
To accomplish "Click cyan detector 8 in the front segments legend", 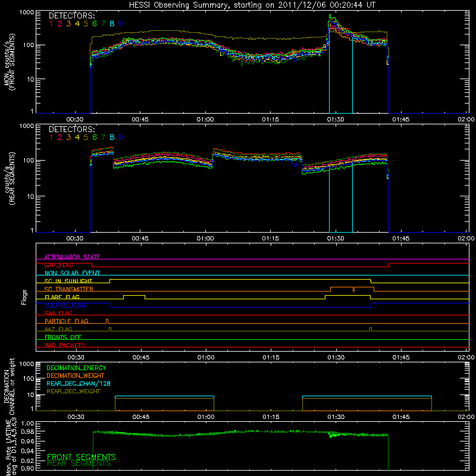I will coord(112,24).
